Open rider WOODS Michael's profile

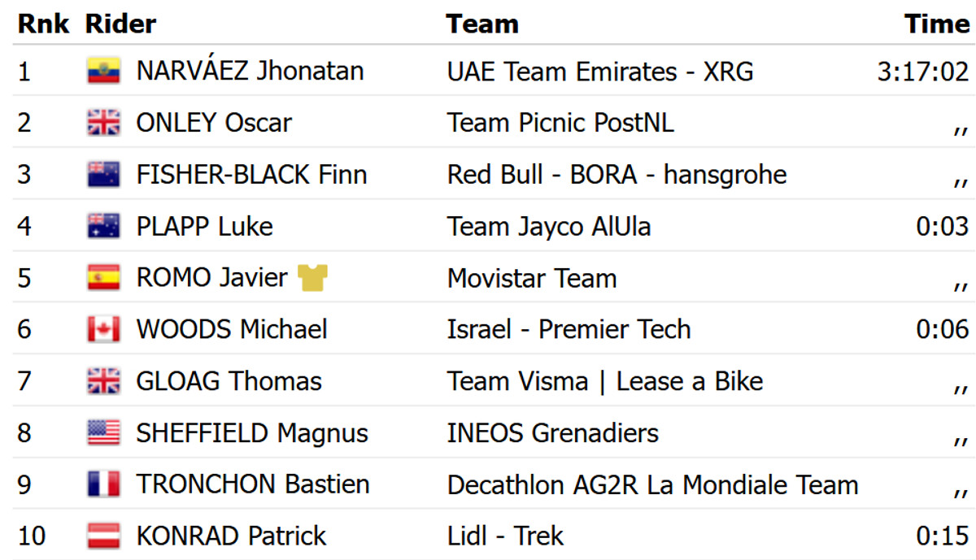(232, 330)
